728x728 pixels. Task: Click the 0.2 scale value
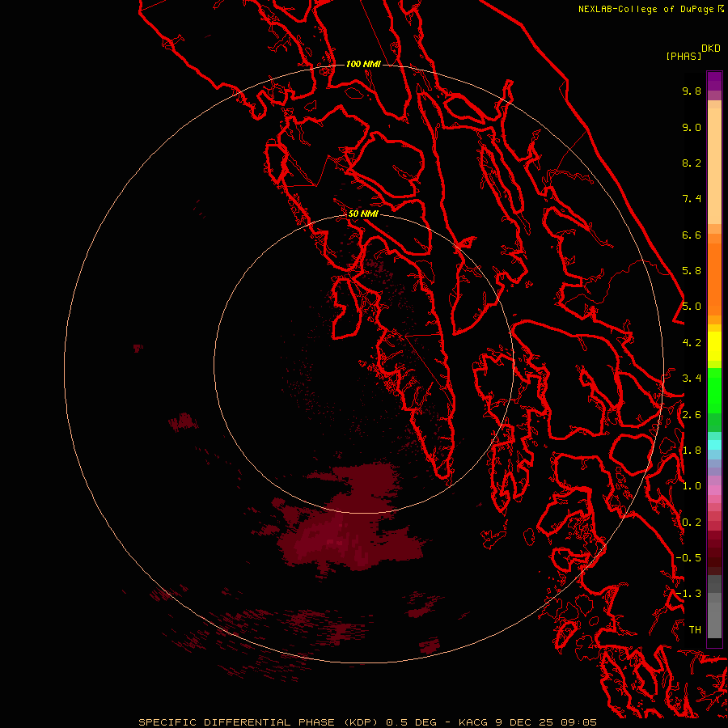(692, 523)
